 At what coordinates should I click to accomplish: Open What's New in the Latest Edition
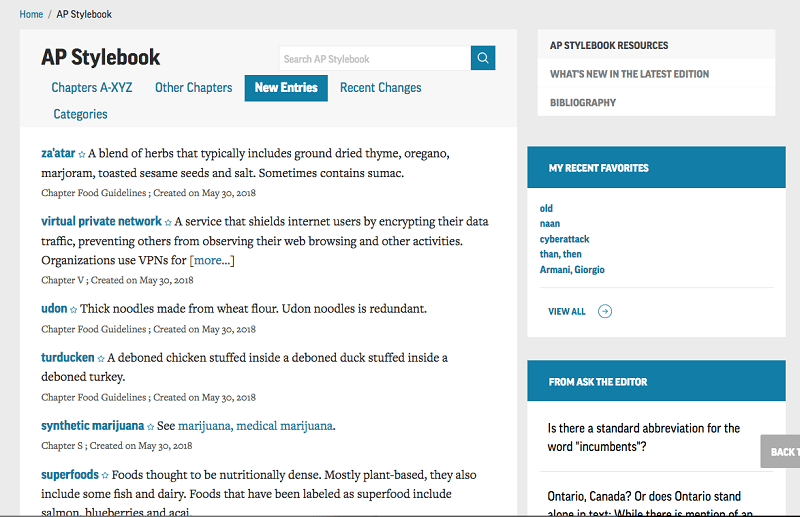point(630,74)
